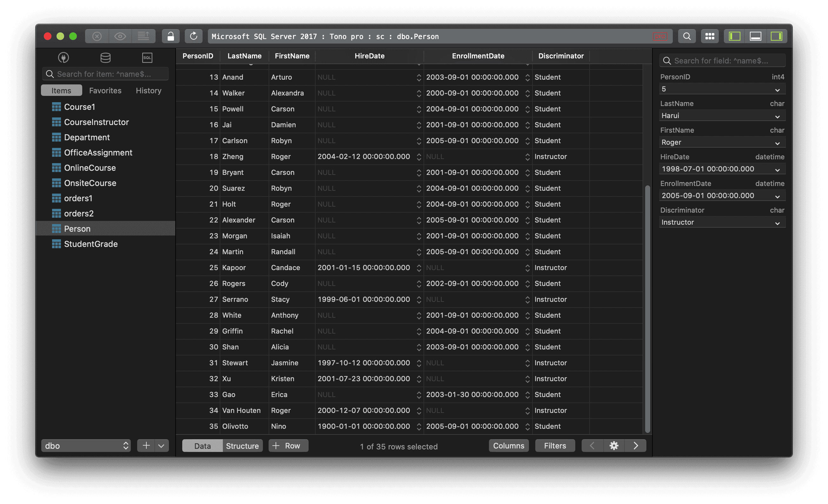Click the OnlineCourse table icon
The image size is (828, 504).
(57, 168)
